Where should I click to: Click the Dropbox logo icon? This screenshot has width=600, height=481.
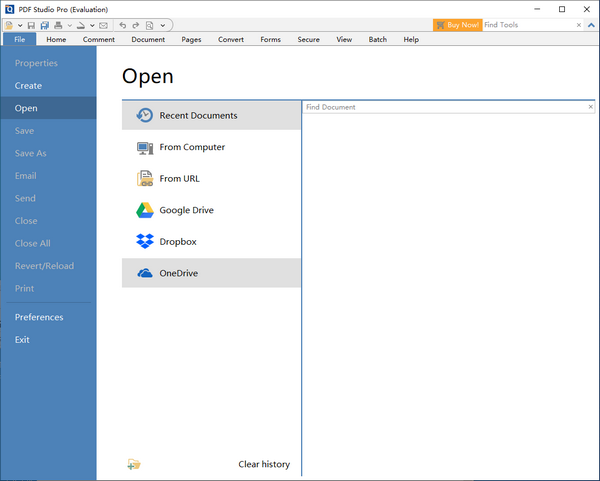[144, 242]
